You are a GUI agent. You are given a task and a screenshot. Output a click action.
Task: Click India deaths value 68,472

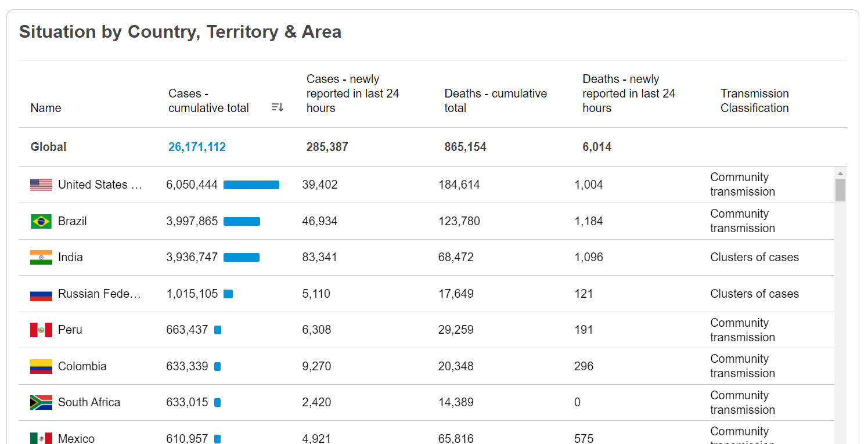pyautogui.click(x=456, y=257)
